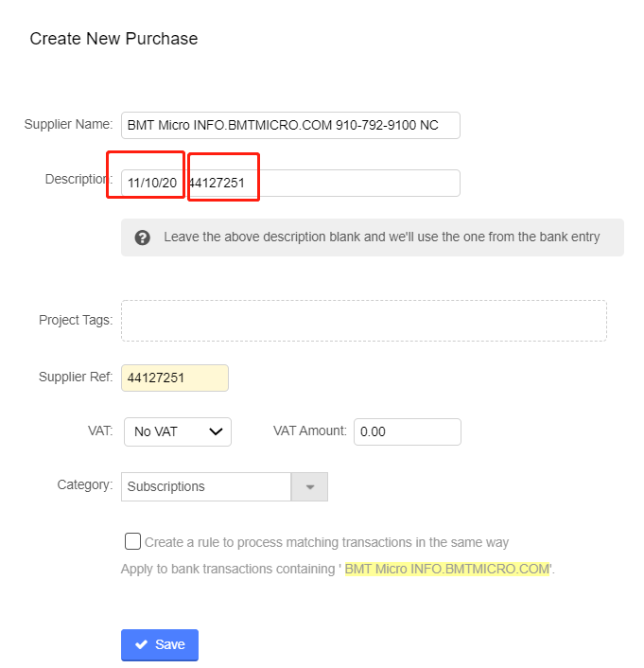644x668 pixels.
Task: Click the Project Tags dashed box
Action: (x=363, y=321)
